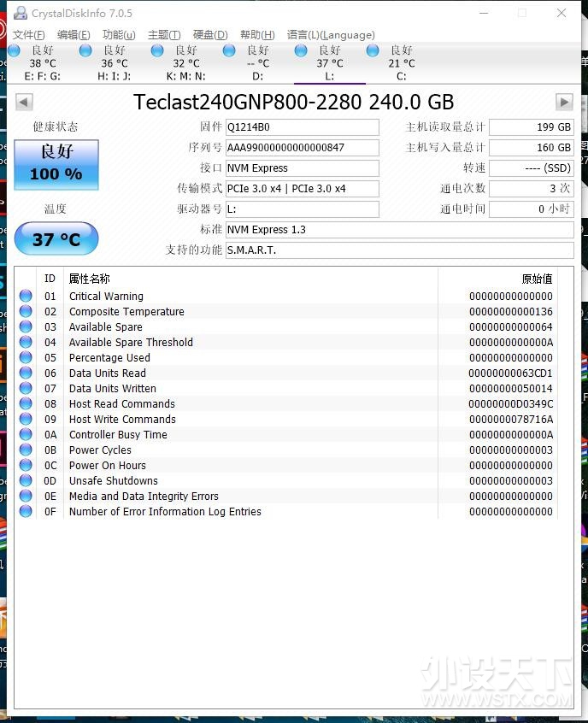Go to next disk with right arrow
The width and height of the screenshot is (588, 723).
coord(564,102)
